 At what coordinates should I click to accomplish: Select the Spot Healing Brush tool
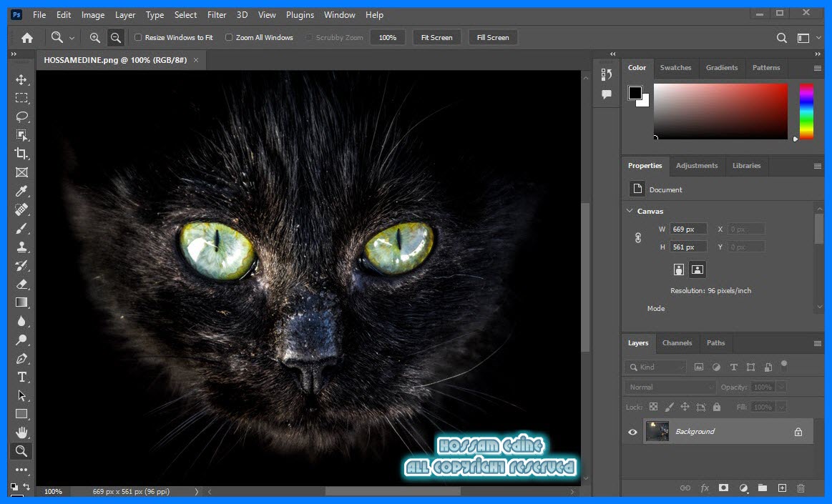click(x=21, y=209)
